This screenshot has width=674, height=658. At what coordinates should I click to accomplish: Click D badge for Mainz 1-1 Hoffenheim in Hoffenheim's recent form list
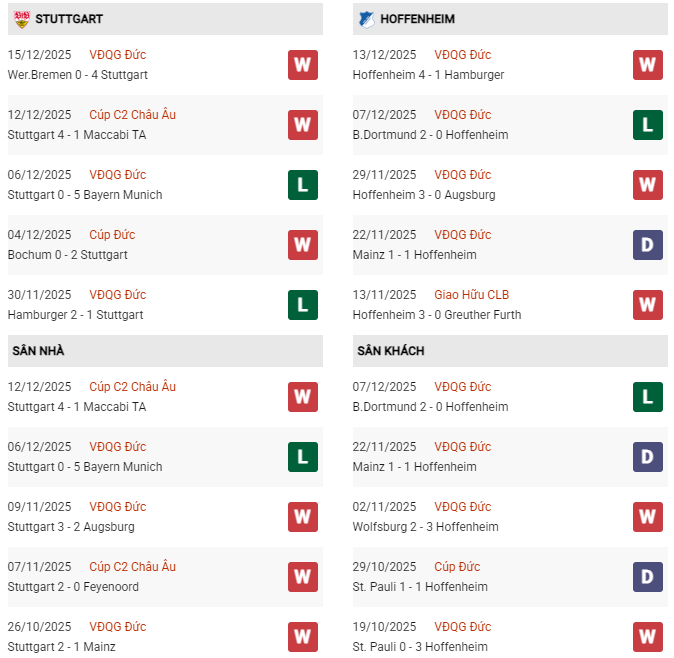(x=648, y=245)
